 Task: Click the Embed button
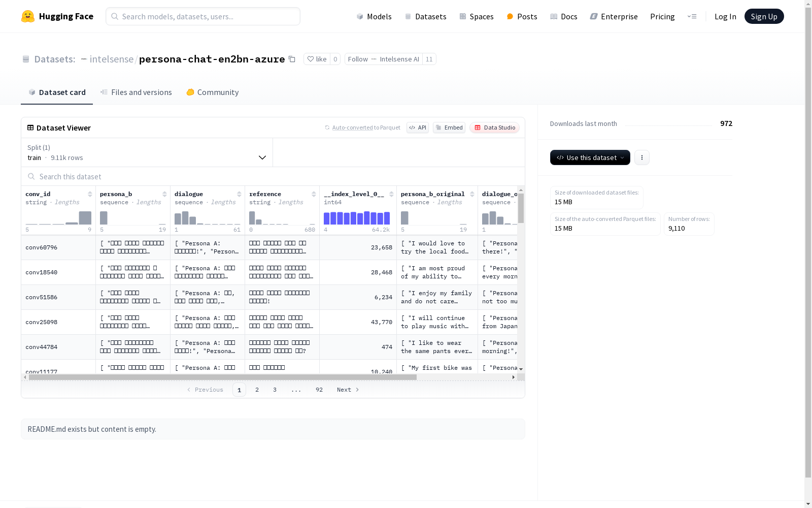[449, 128]
